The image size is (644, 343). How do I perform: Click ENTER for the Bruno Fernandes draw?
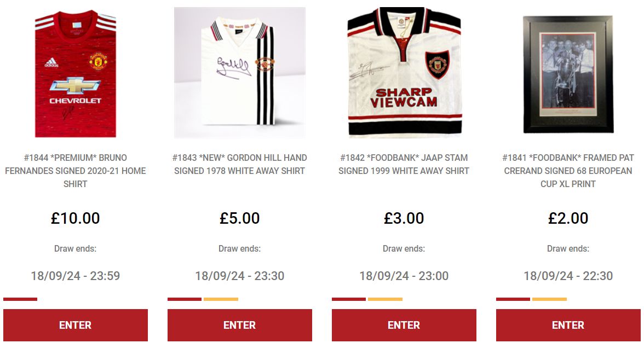click(76, 325)
